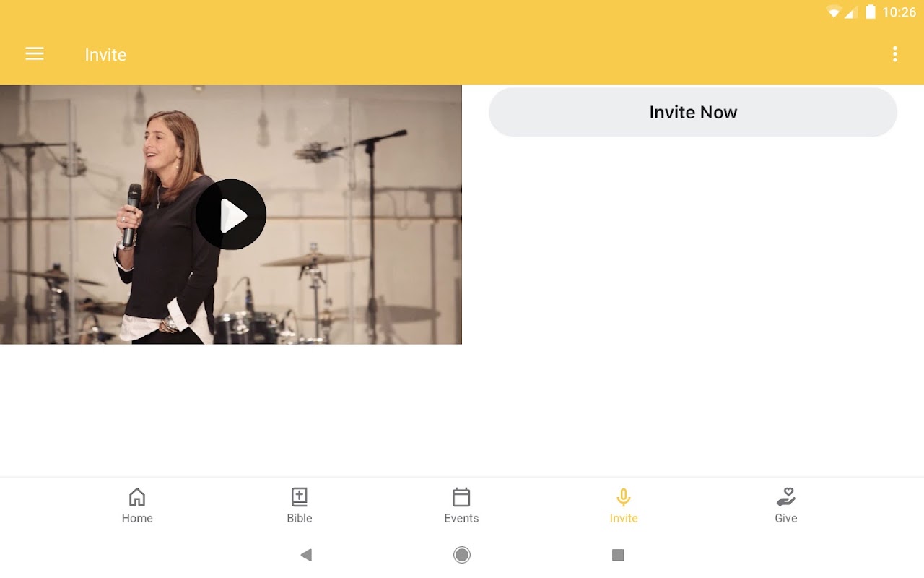Tap the Android back triangle button
Image resolution: width=924 pixels, height=578 pixels.
(306, 555)
